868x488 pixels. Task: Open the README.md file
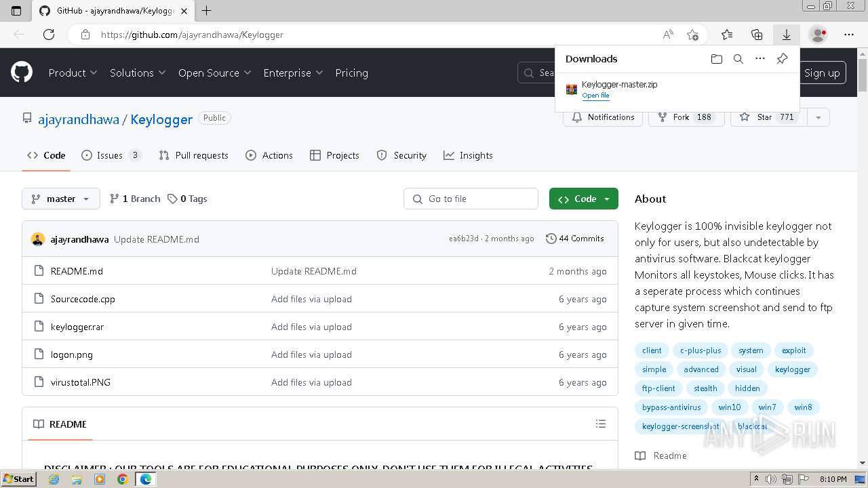pos(77,271)
